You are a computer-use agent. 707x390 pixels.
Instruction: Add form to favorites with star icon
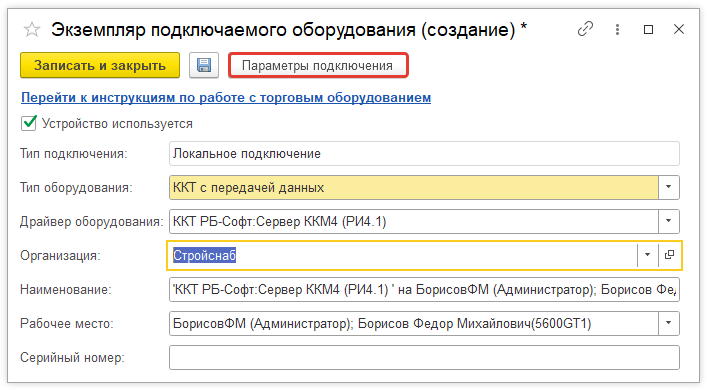point(32,30)
